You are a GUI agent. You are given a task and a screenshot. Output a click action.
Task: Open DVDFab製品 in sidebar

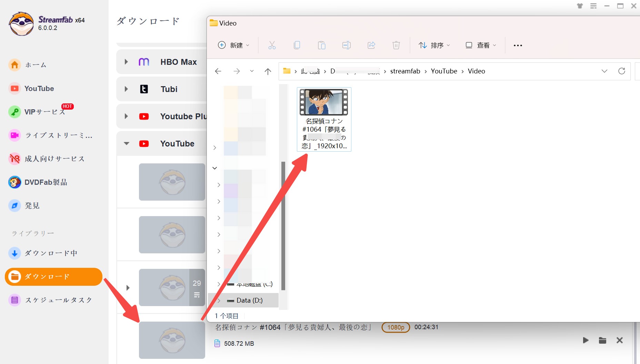(38, 182)
